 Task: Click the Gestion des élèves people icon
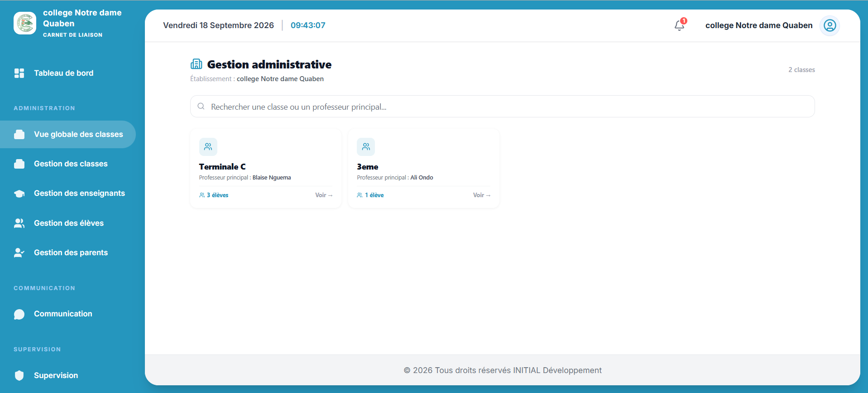(19, 223)
